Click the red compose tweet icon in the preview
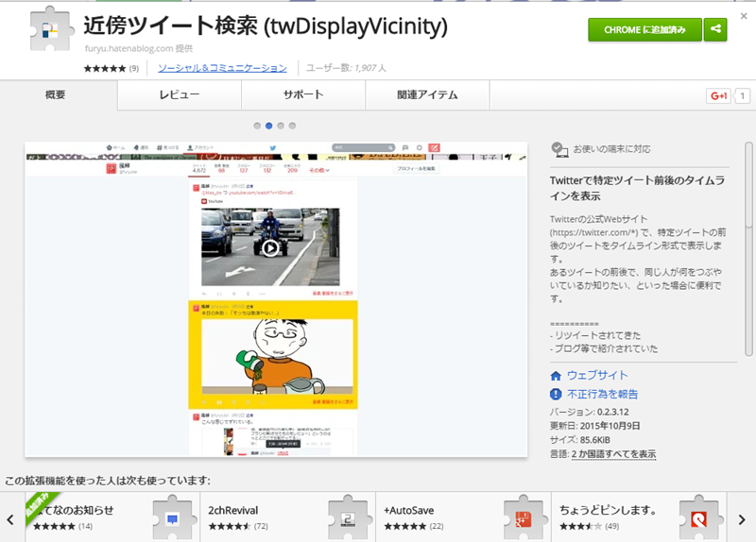756x542 pixels. (x=434, y=148)
